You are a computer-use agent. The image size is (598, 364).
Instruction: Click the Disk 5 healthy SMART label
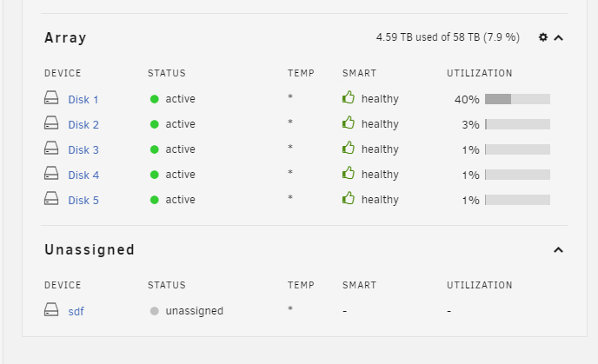click(x=380, y=200)
